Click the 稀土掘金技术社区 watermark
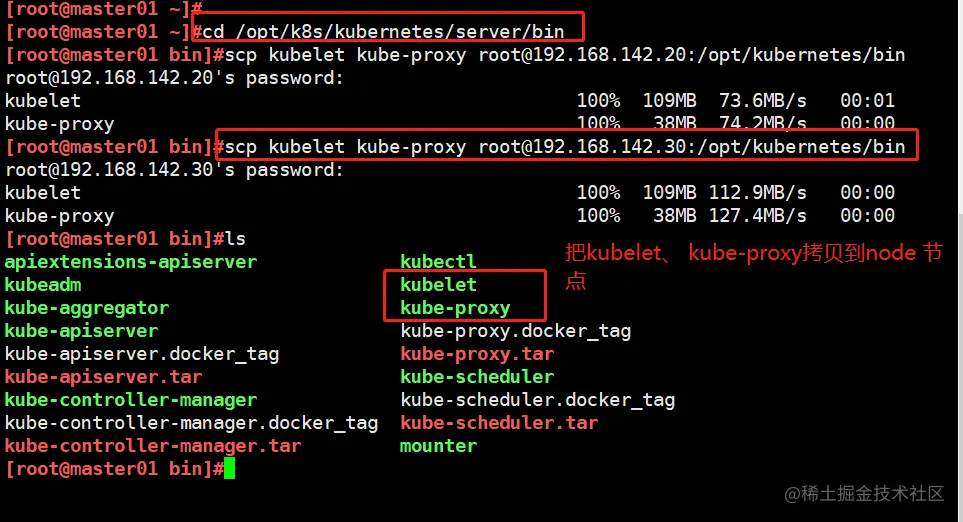The height and width of the screenshot is (522, 963). (x=864, y=493)
